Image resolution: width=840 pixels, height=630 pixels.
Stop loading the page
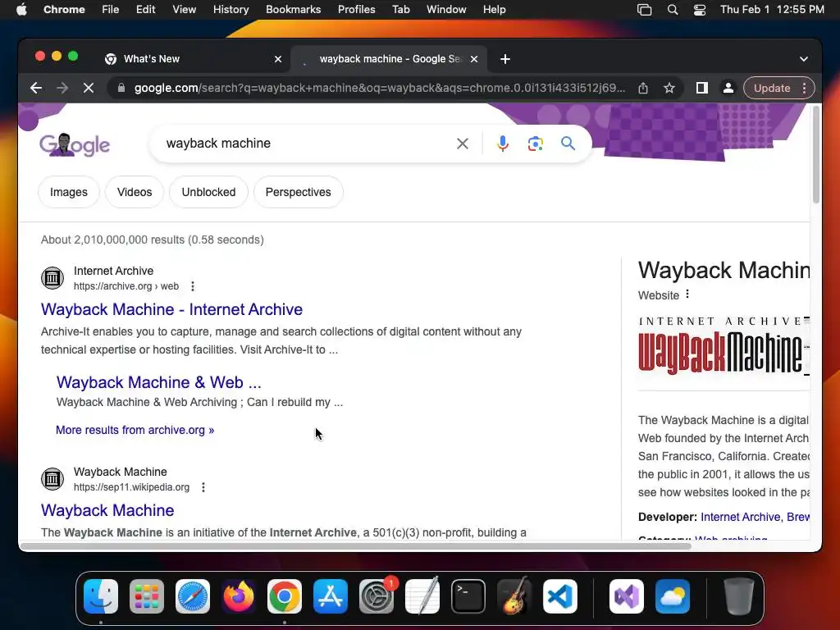pos(89,88)
